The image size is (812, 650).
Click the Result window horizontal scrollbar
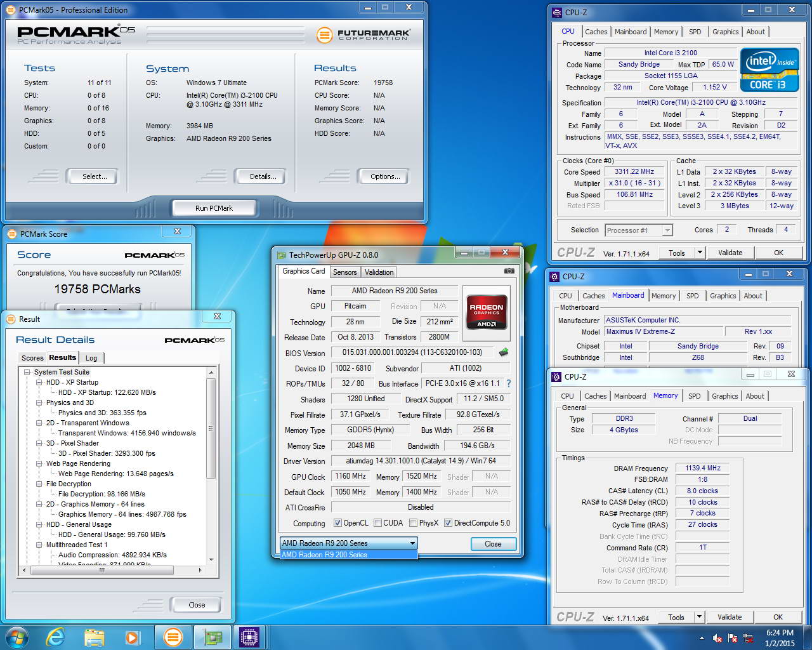(112, 570)
